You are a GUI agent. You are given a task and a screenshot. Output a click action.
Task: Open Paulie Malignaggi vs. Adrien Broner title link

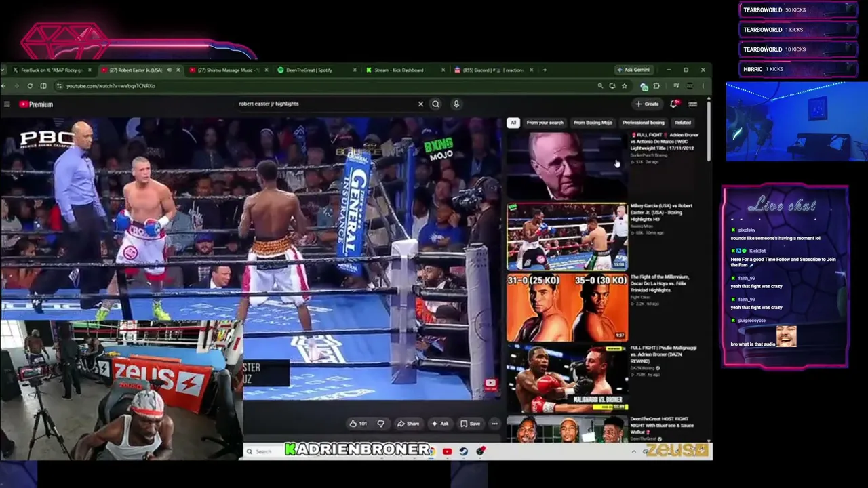(664, 354)
